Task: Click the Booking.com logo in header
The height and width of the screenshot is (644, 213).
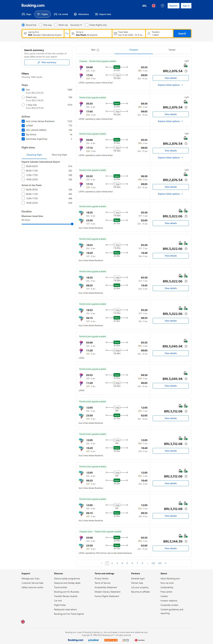Action: click(x=33, y=6)
